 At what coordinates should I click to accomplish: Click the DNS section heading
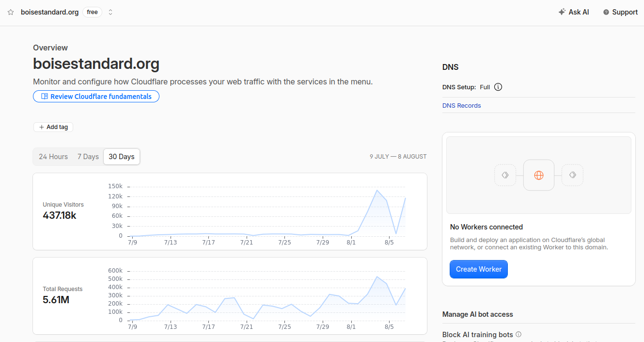pos(451,67)
